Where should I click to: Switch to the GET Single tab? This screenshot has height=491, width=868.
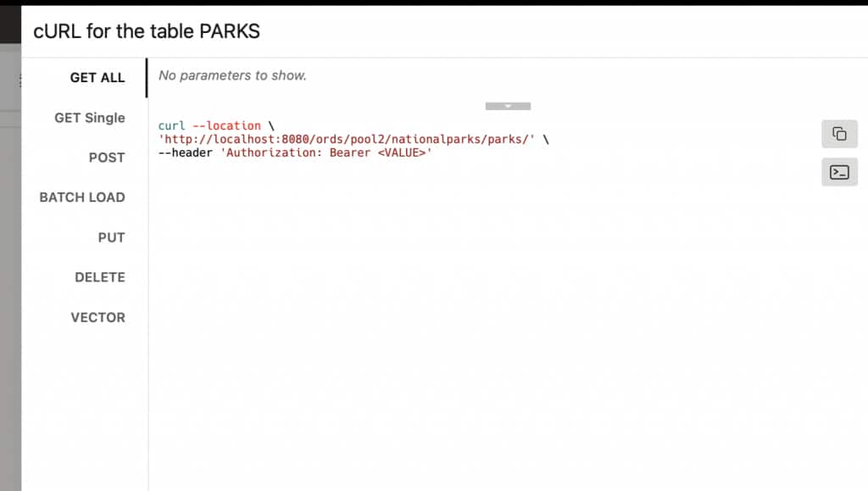pyautogui.click(x=91, y=118)
